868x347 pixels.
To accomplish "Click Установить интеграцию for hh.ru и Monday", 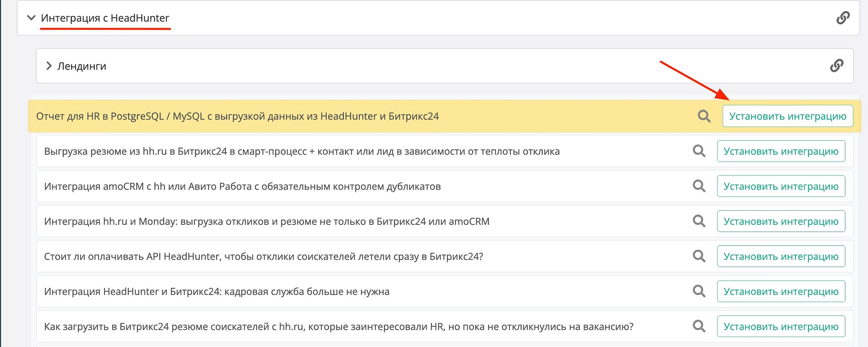I will pos(781,221).
